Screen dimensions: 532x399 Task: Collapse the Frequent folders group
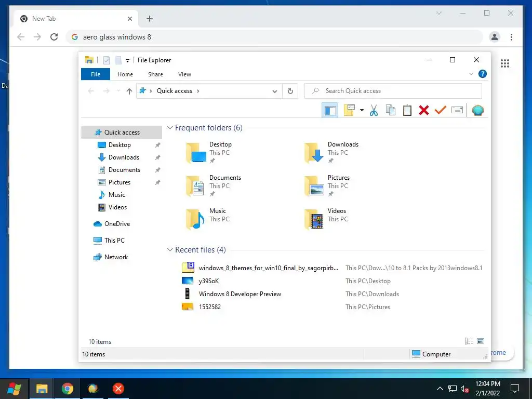coord(170,128)
